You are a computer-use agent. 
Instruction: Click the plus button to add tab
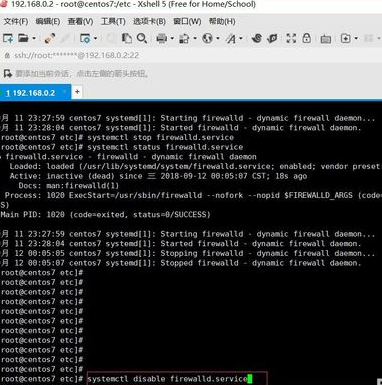77,92
